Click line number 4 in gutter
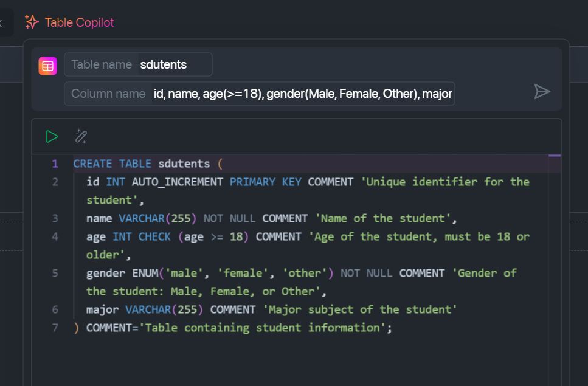This screenshot has width=588, height=386. [55, 237]
